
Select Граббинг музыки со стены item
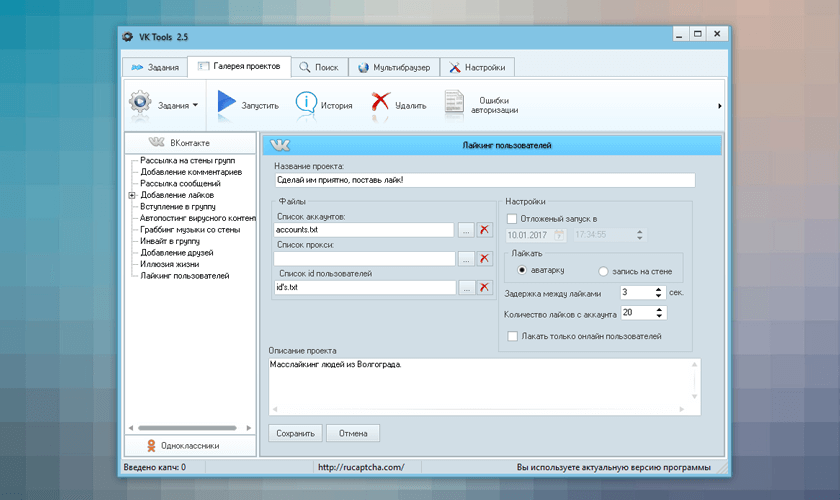[190, 229]
